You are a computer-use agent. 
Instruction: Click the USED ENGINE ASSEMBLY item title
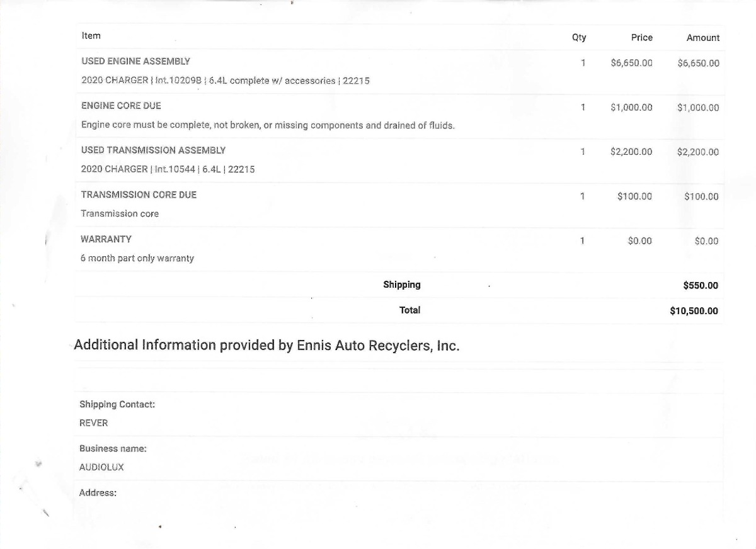pyautogui.click(x=135, y=61)
